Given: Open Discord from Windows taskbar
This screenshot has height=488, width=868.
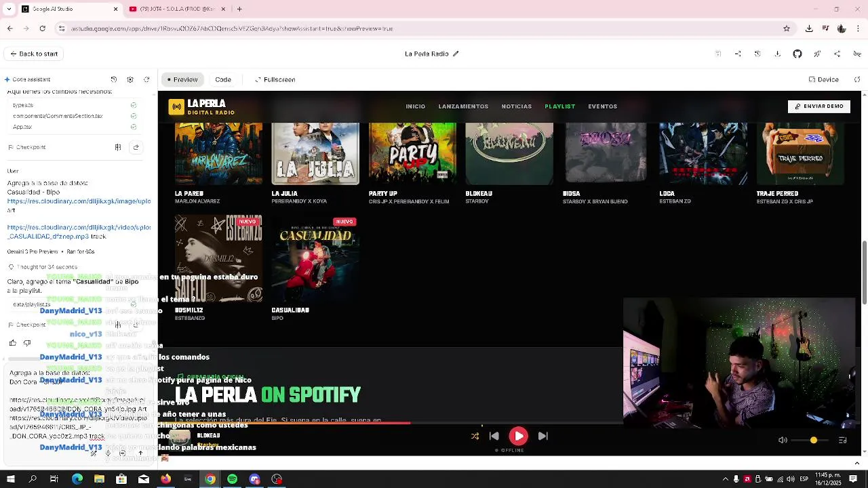Looking at the screenshot, I should [x=254, y=479].
